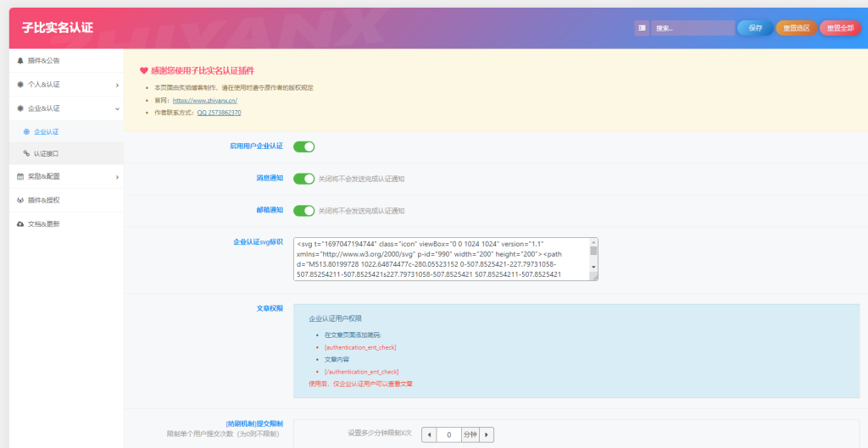868x448 pixels.
Task: Click the icon beside 插件&授权
Action: pos(20,200)
